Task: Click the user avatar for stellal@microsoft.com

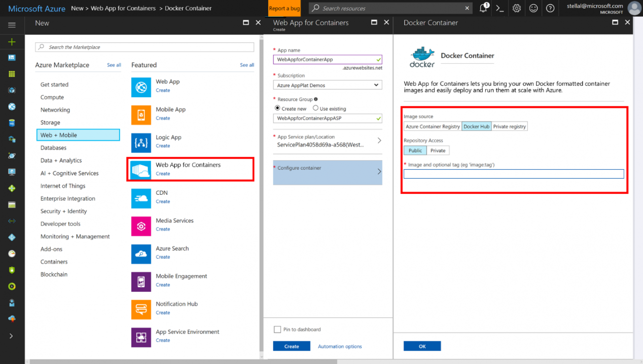Action: 633,8
